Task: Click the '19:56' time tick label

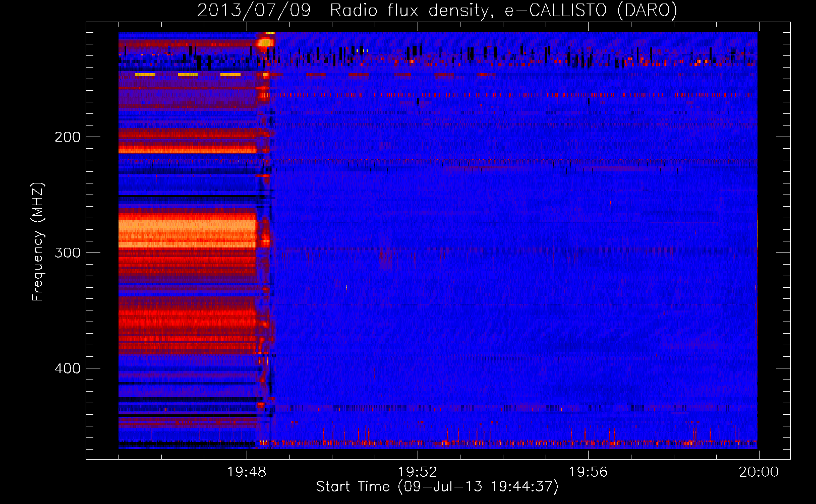Action: tap(588, 472)
